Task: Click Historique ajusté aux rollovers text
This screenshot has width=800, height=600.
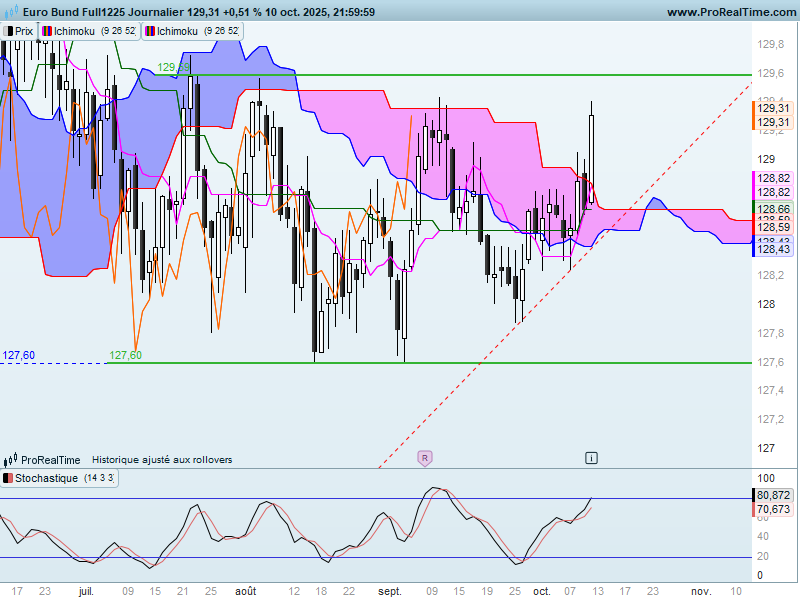Action: click(162, 460)
